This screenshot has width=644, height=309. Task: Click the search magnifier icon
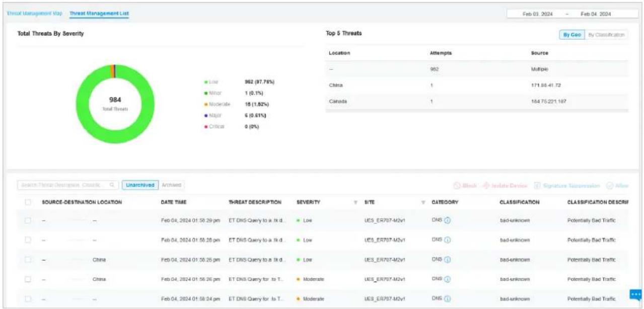pos(112,185)
